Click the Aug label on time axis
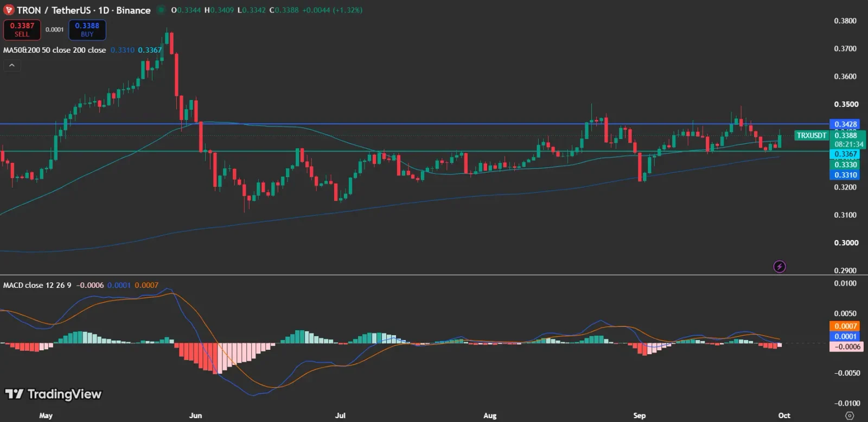This screenshot has width=868, height=422. tap(490, 415)
